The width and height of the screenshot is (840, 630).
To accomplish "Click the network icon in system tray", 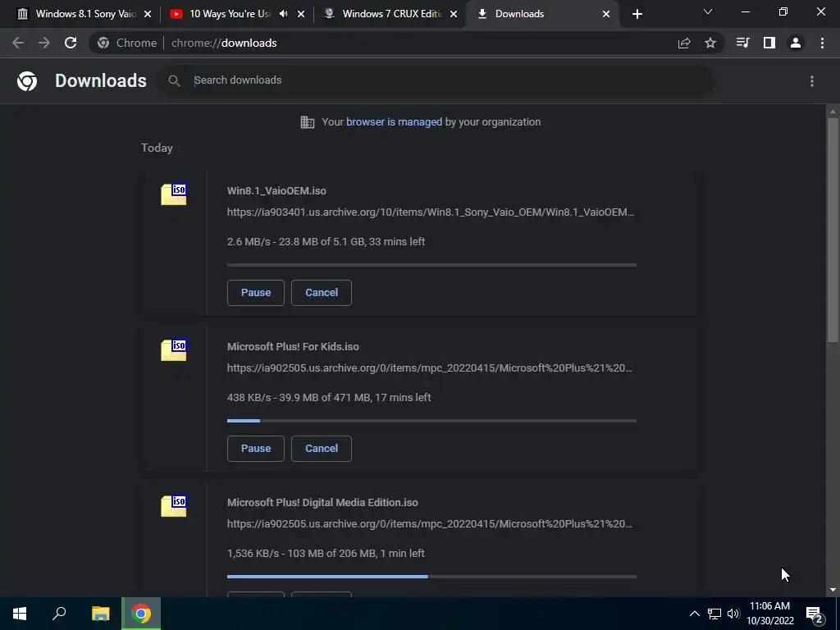I will (x=714, y=614).
